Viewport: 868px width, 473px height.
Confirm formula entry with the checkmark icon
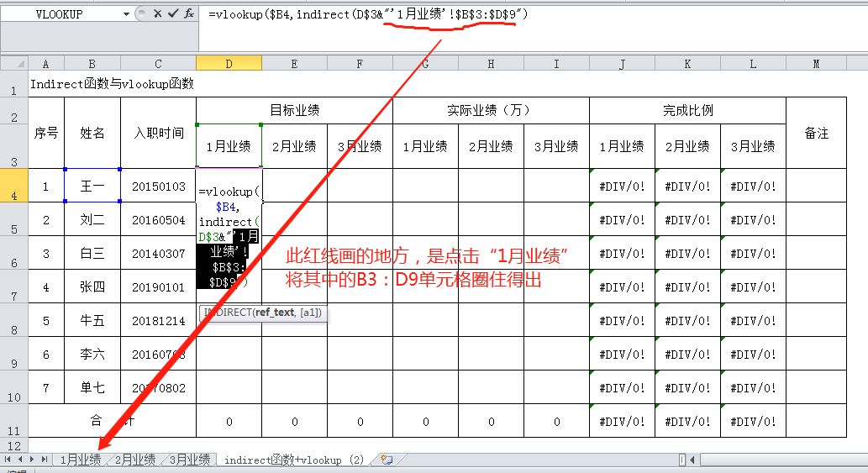click(x=173, y=13)
